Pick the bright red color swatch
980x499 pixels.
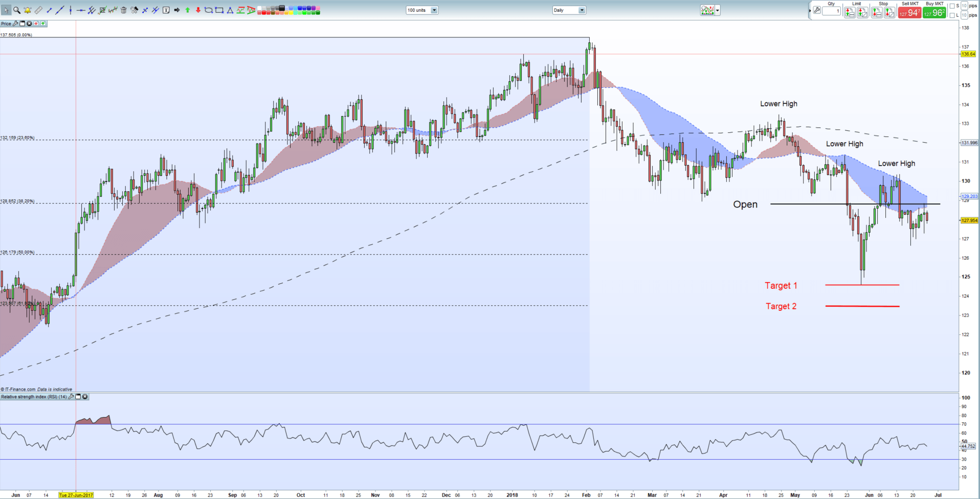click(264, 12)
